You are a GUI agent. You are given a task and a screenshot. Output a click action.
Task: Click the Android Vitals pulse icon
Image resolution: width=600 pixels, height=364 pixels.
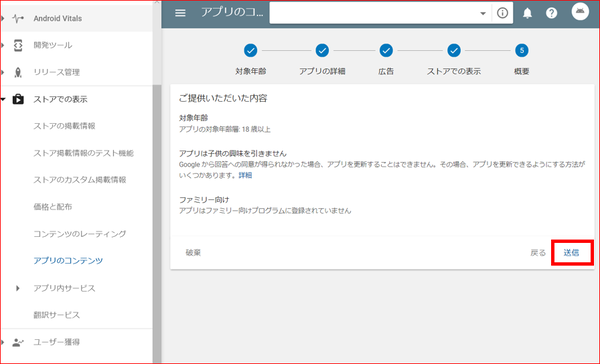coord(18,18)
